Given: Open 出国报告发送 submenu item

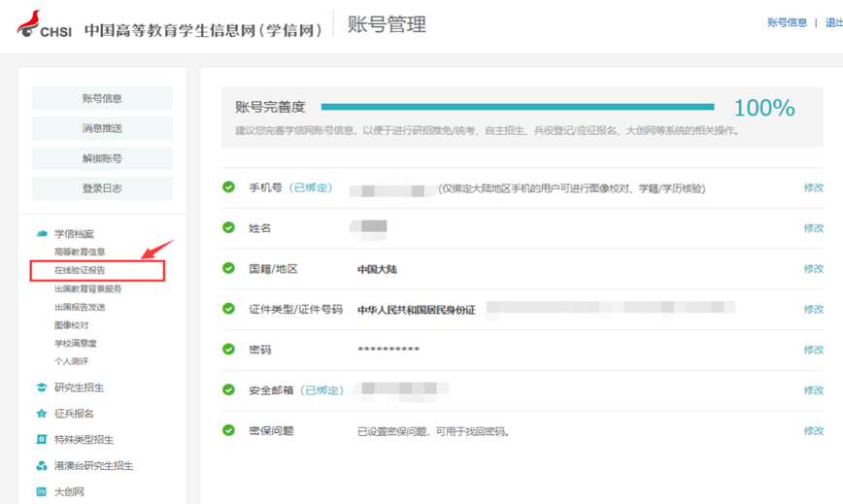Looking at the screenshot, I should click(80, 307).
